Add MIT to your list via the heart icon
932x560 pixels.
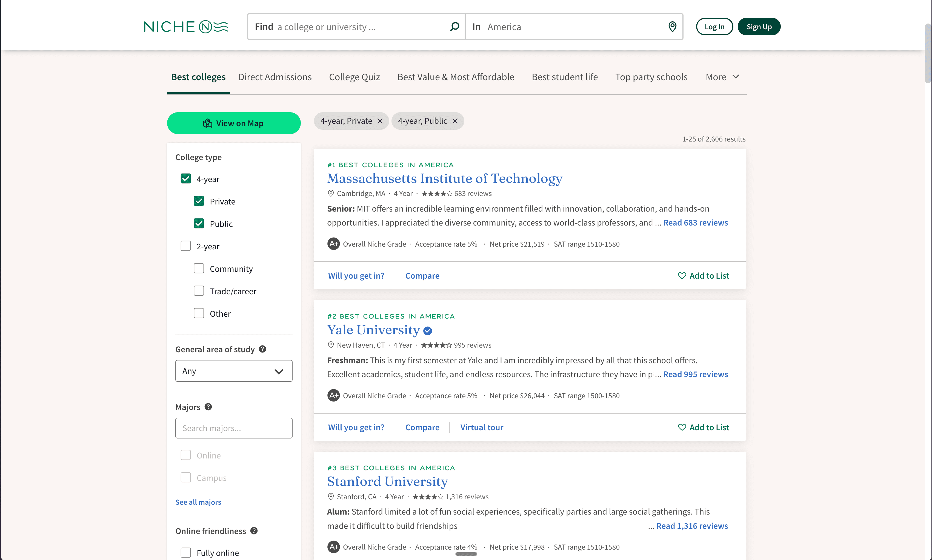[682, 275]
